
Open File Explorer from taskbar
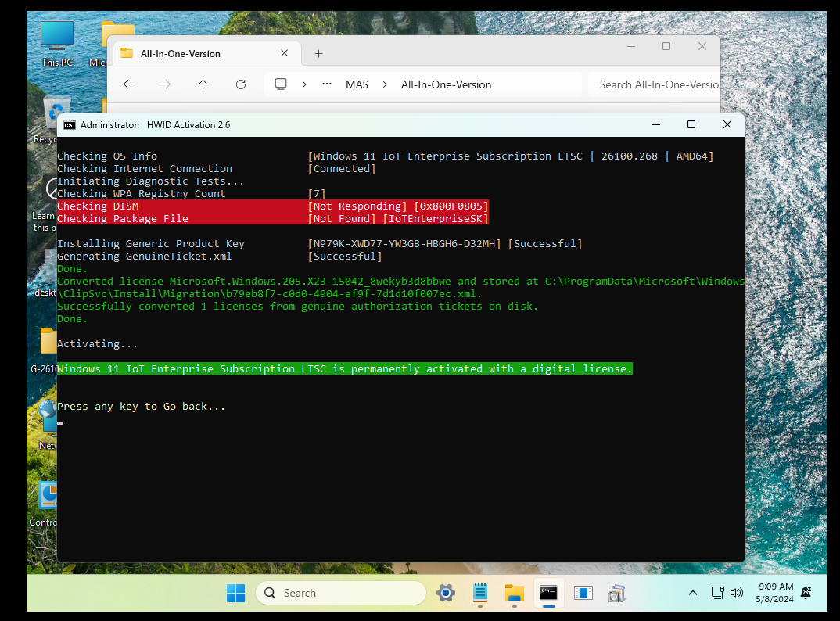click(515, 593)
